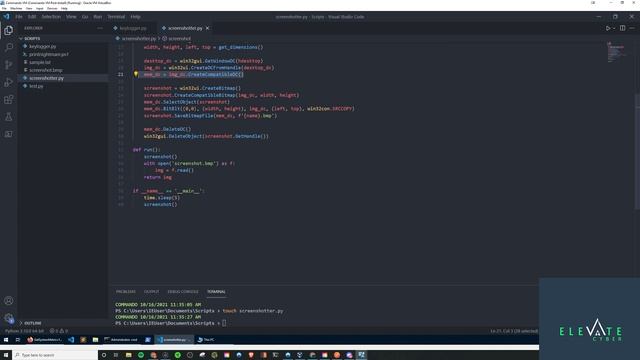Open the File menu in VS Code
Viewport: 640px width, 360px height.
click(19, 17)
